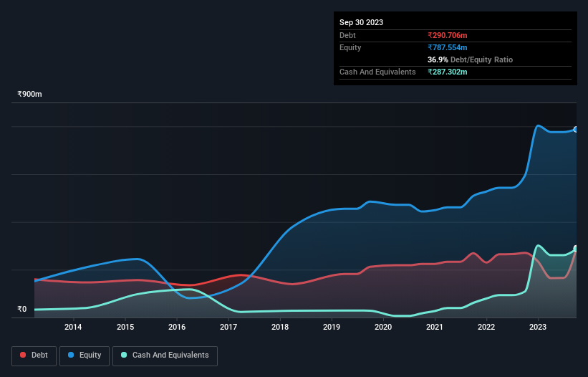This screenshot has height=377, width=588.
Task: Click the teal Cash legend dot
Action: click(124, 355)
